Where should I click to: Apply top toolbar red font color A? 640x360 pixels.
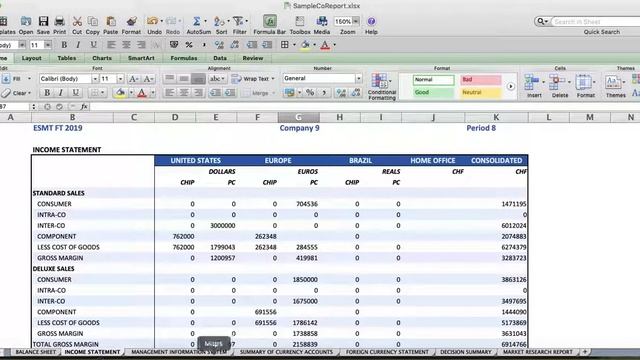pyautogui.click(x=325, y=45)
